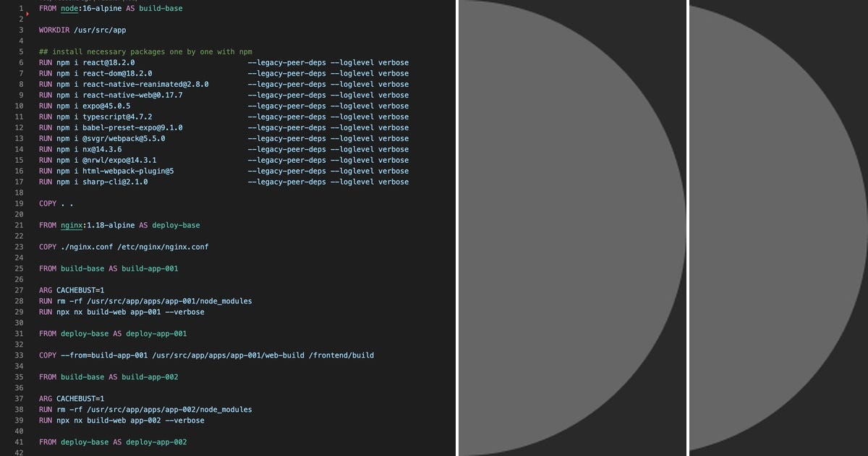The height and width of the screenshot is (456, 868).
Task: Click line number 5 in the gutter
Action: pyautogui.click(x=22, y=52)
